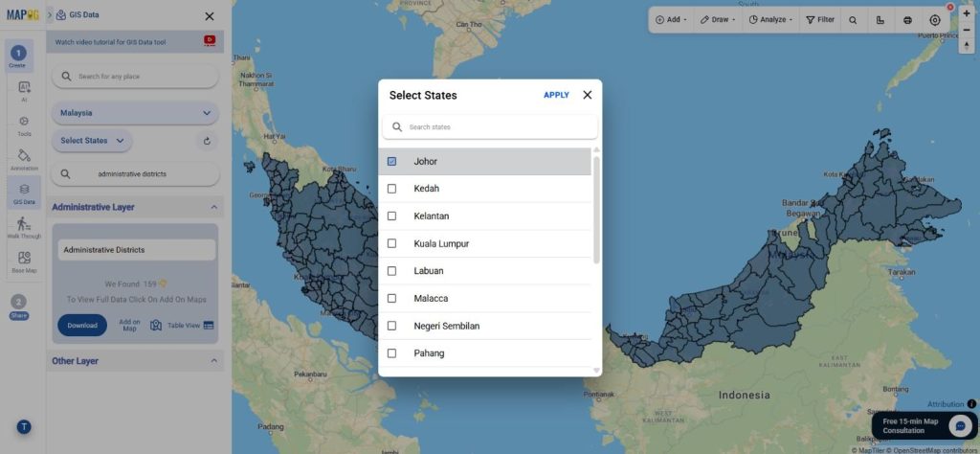Click the Attribution info icon
This screenshot has height=454, width=980.
pyautogui.click(x=971, y=404)
